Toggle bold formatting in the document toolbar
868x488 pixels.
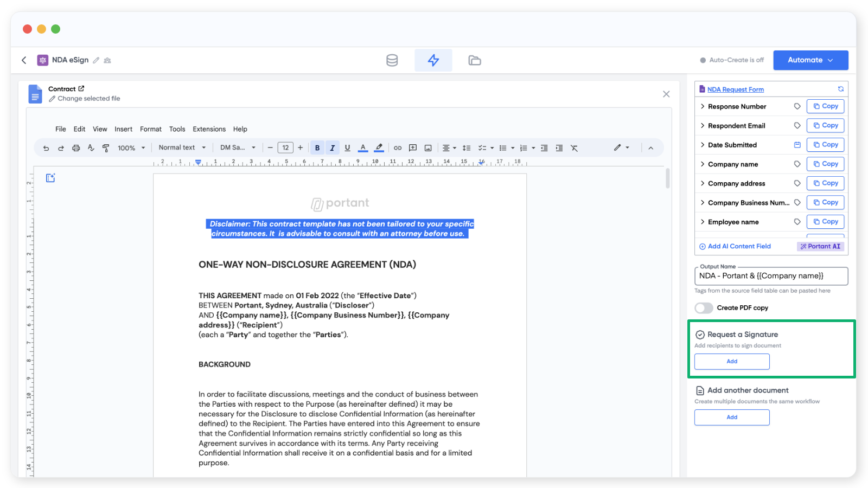317,147
